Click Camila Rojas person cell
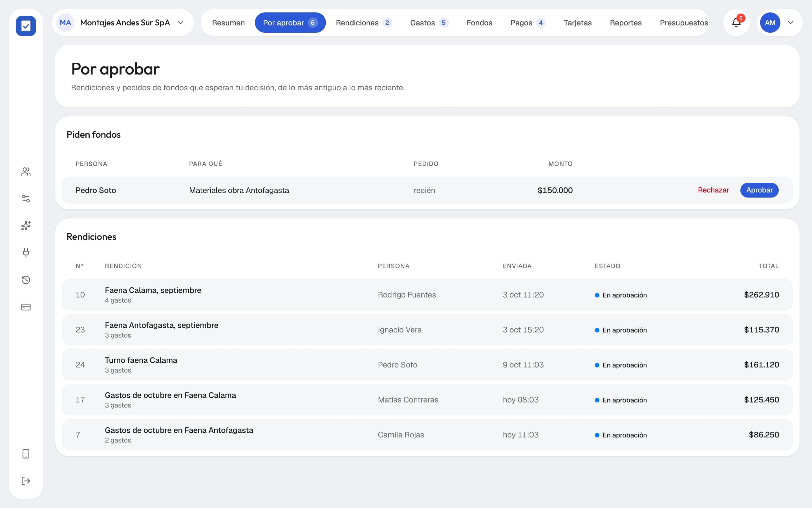 tap(401, 434)
